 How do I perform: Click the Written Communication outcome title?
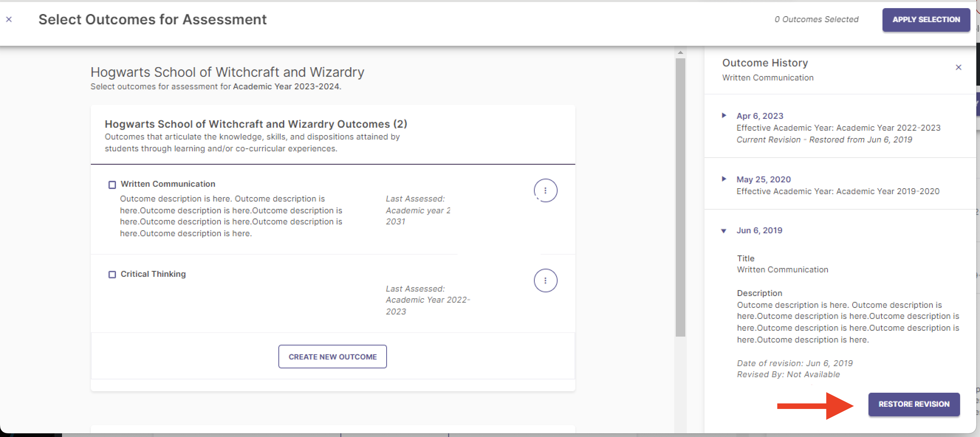click(x=168, y=184)
